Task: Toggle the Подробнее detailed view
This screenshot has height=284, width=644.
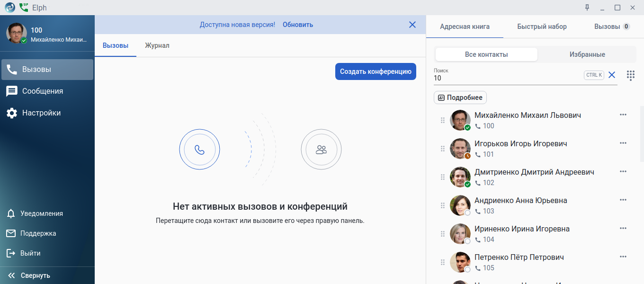Action: [460, 98]
